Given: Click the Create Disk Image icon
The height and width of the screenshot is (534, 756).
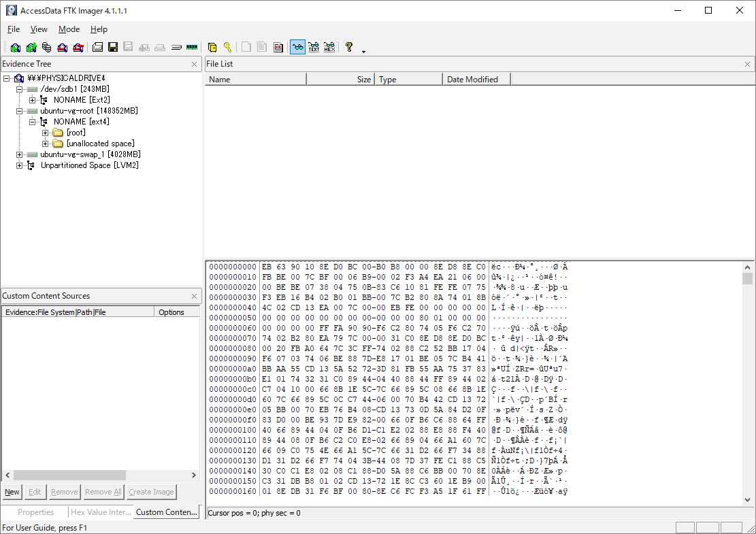Looking at the screenshot, I should click(x=97, y=47).
